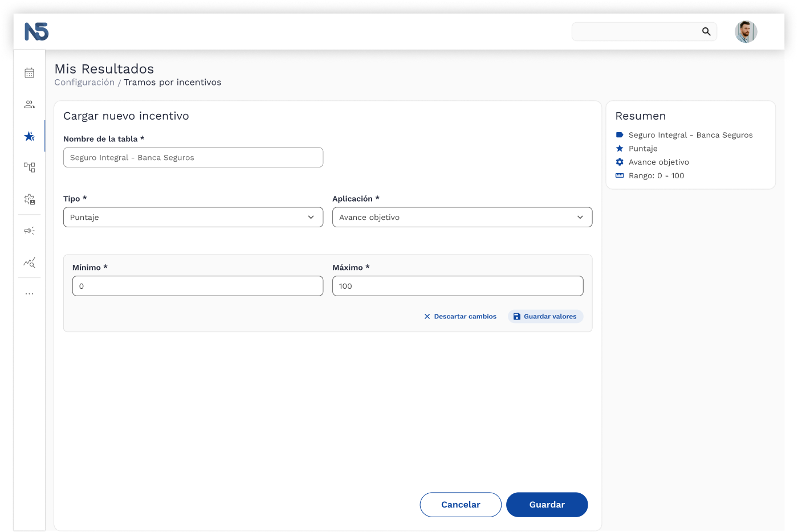Open the settings gear user sidebar icon
Image resolution: width=798 pixels, height=532 pixels.
pos(30,199)
